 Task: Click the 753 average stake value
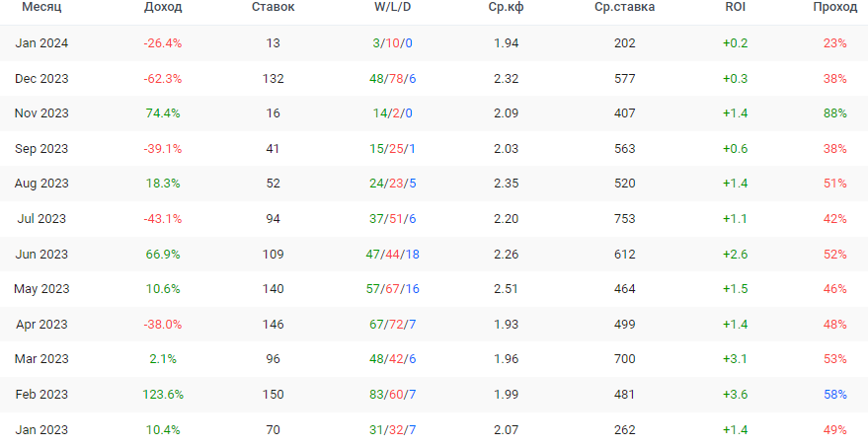[x=624, y=219]
